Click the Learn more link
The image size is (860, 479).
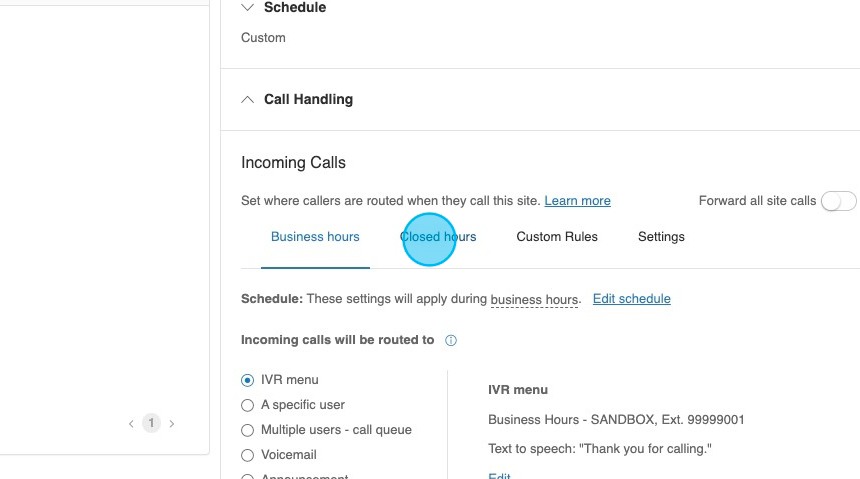coord(577,201)
